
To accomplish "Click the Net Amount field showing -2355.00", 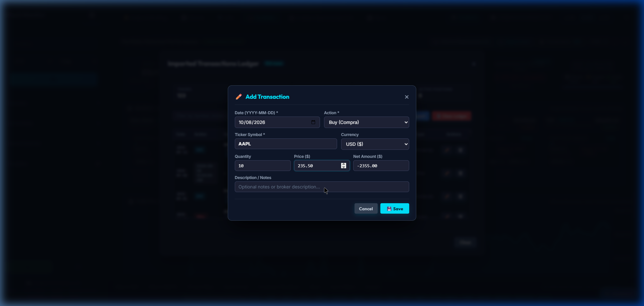I will click(x=381, y=166).
